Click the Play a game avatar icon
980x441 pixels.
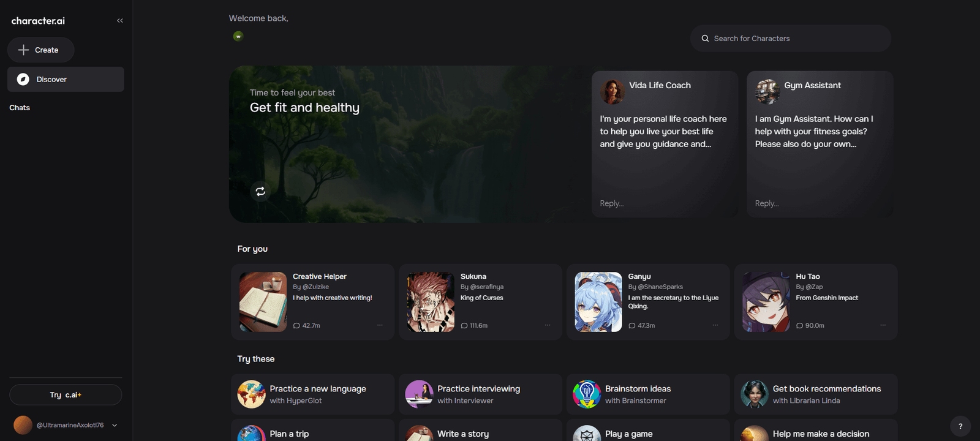587,434
